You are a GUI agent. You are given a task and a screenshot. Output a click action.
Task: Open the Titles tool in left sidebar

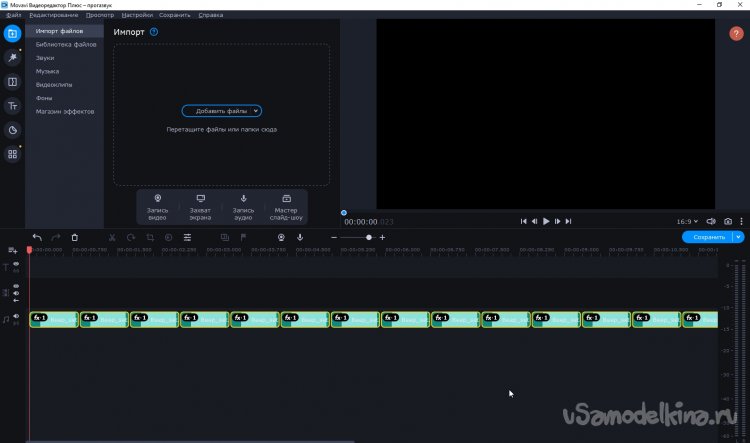pyautogui.click(x=12, y=105)
